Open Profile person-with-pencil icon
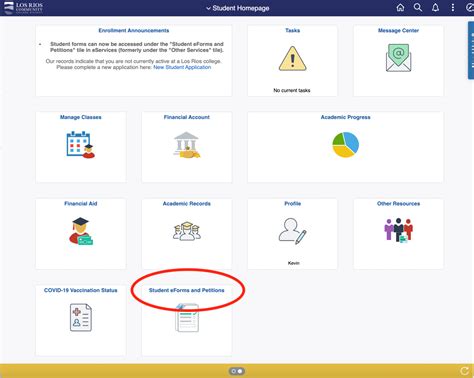Viewport: 474px width, 378px height. click(x=292, y=231)
